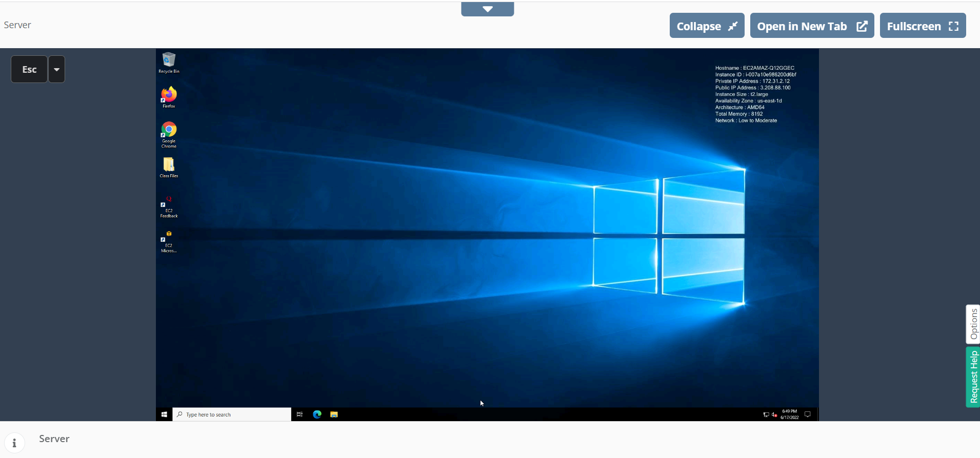Expand the top center pull-down tab
980x458 pixels.
(x=488, y=9)
